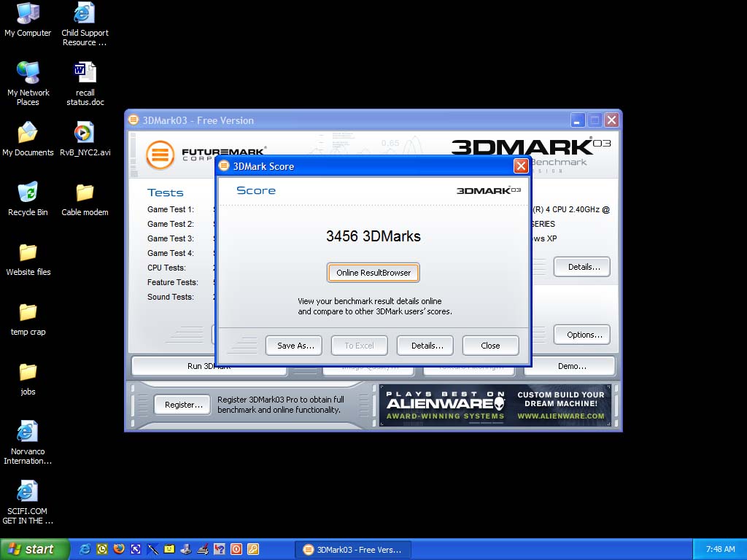This screenshot has width=747, height=560.
Task: Click the Alienware advertisement banner
Action: coord(495,405)
